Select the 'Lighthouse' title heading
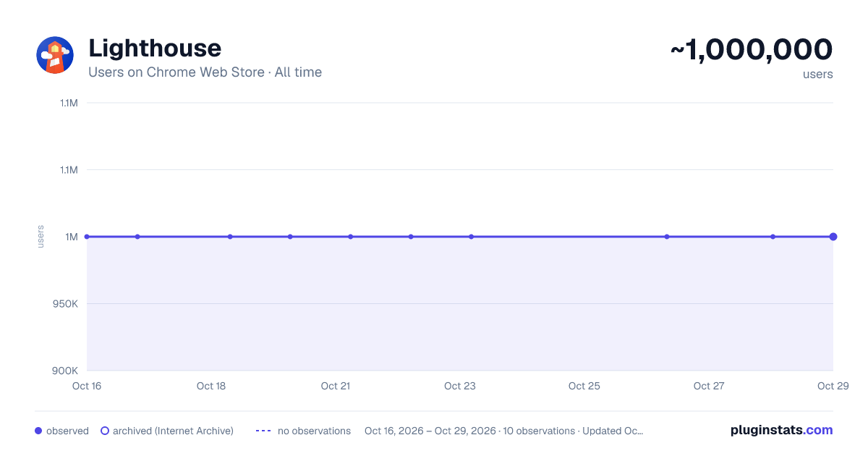868x456 pixels. [155, 48]
